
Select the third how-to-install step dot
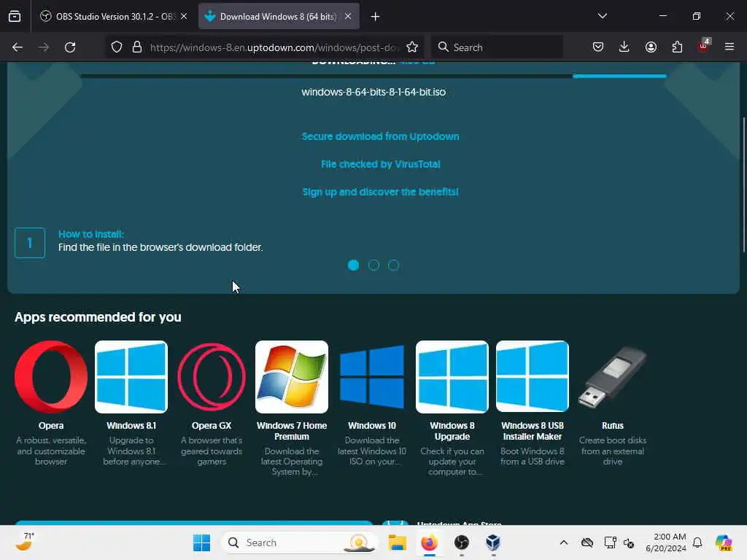393,265
